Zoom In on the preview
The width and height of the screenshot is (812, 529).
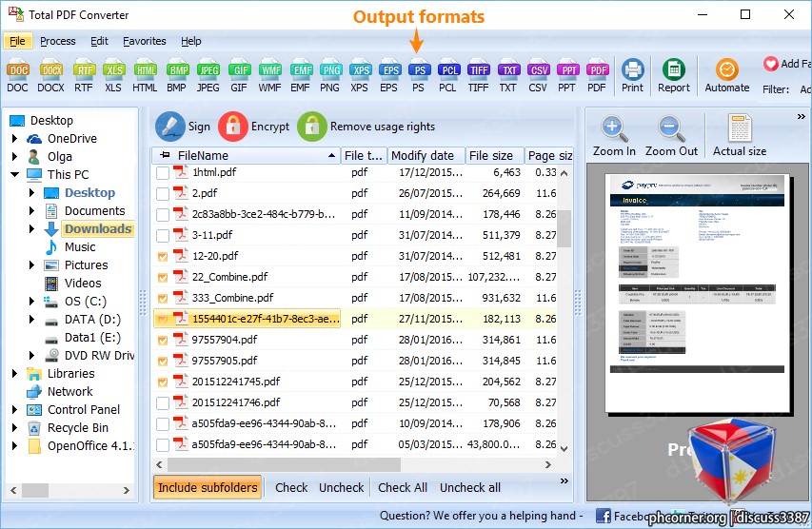click(x=614, y=136)
